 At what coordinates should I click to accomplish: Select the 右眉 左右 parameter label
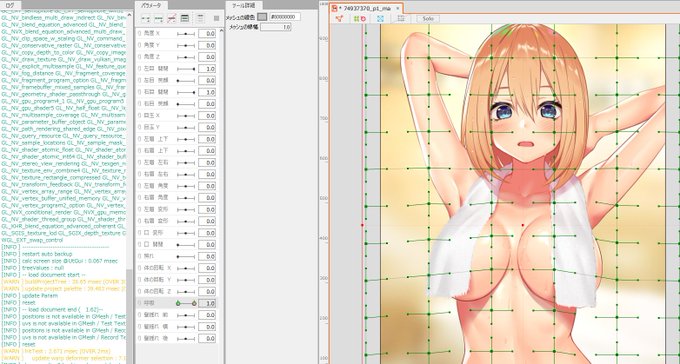pyautogui.click(x=155, y=174)
